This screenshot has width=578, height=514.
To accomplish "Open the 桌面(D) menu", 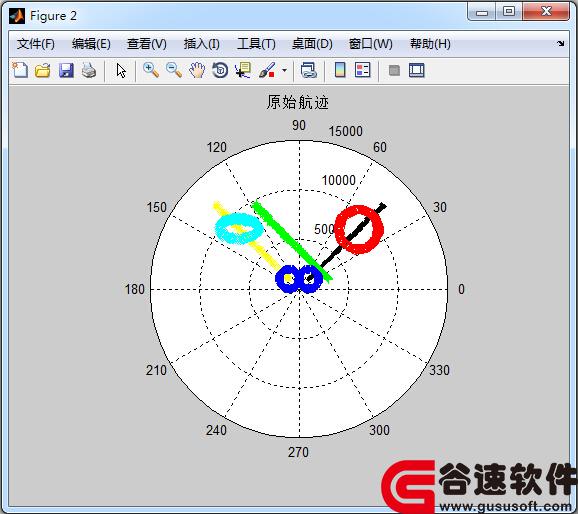I will [x=312, y=44].
